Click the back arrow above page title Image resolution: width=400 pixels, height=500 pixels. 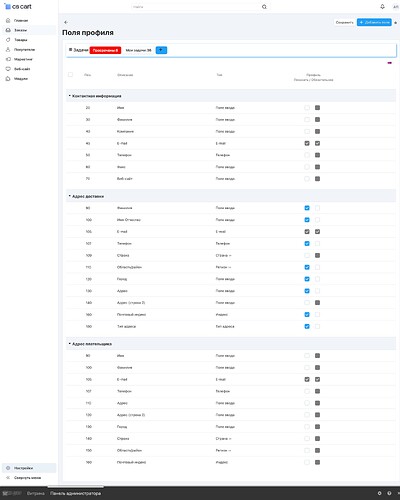click(66, 22)
